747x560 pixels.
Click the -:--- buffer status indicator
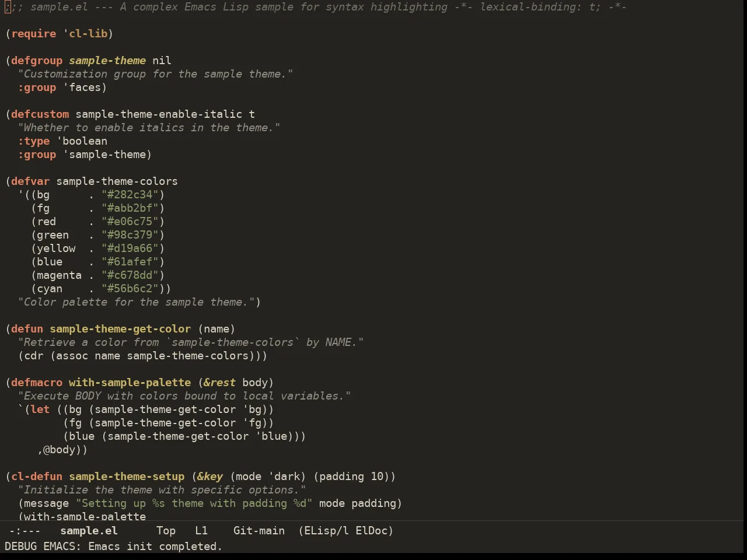tap(25, 531)
